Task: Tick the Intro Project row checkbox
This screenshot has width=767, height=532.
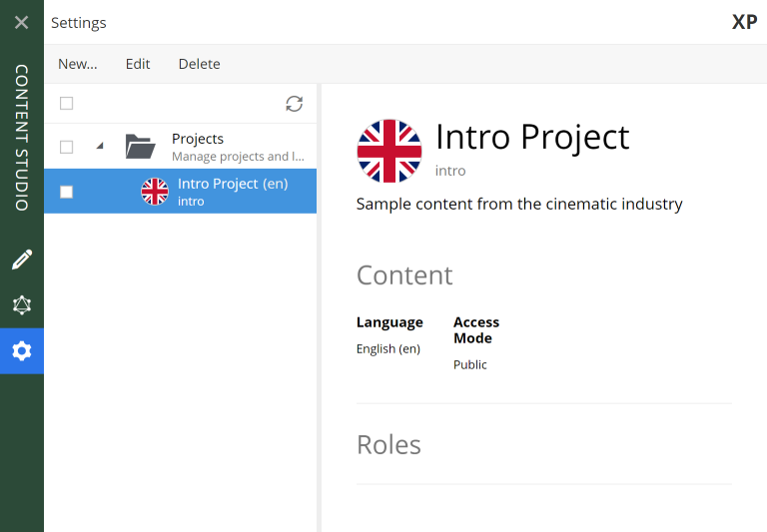Action: tap(67, 192)
